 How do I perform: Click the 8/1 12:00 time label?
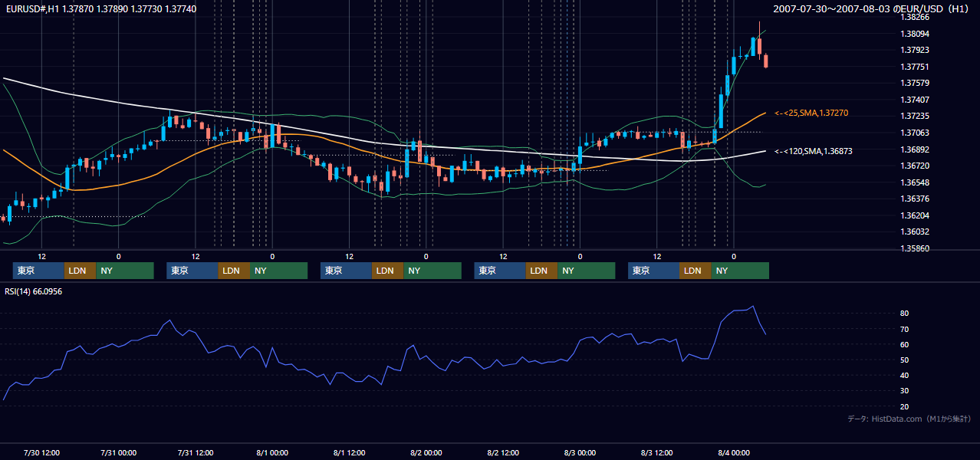349,452
